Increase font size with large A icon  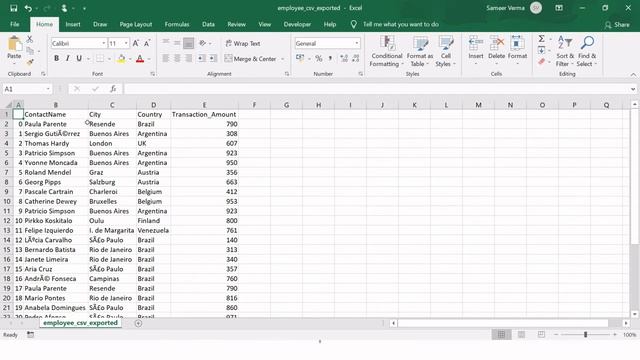(136, 43)
